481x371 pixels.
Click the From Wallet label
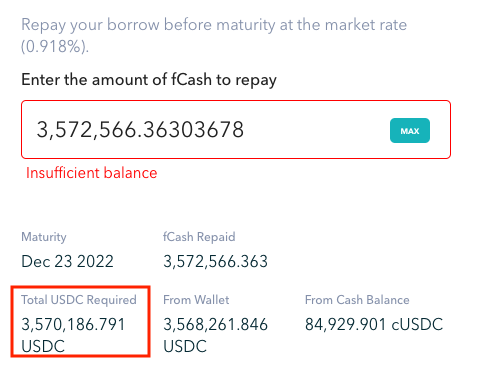click(x=196, y=300)
